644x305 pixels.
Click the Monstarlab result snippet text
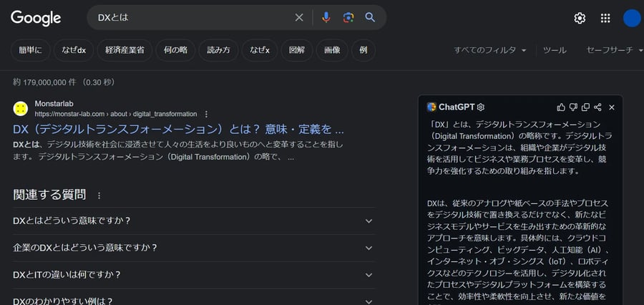coord(178,151)
